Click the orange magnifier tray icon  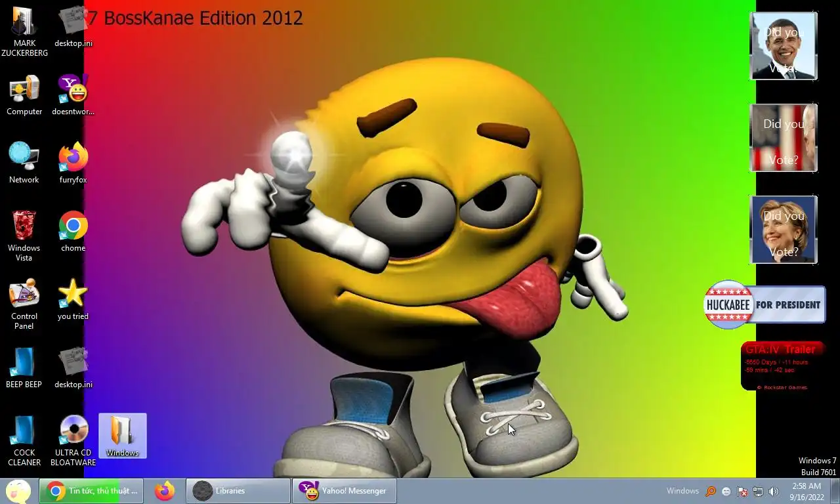(x=711, y=492)
